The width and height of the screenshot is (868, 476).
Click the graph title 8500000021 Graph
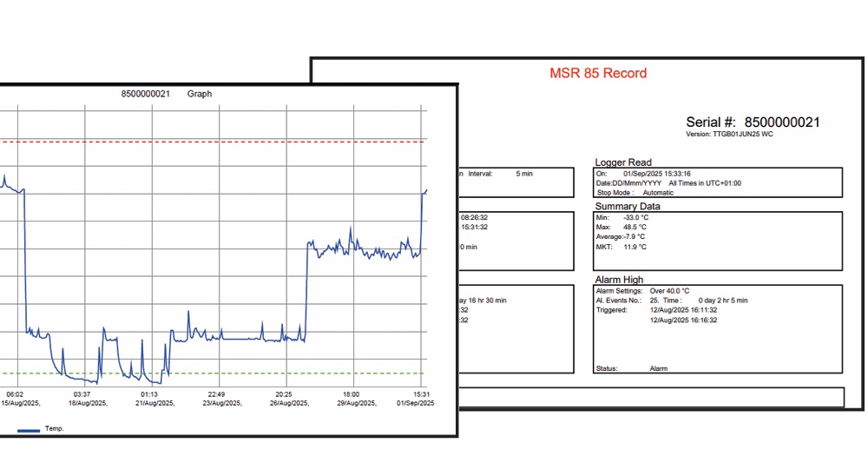tap(167, 94)
